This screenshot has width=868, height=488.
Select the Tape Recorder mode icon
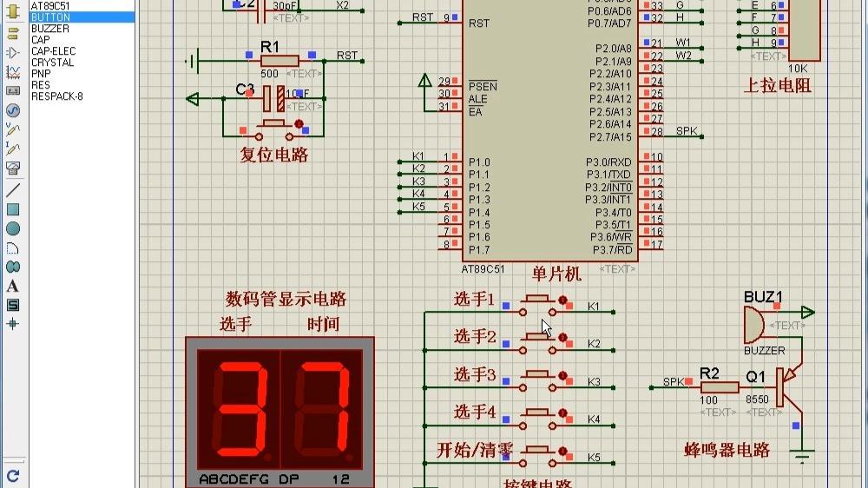13,91
